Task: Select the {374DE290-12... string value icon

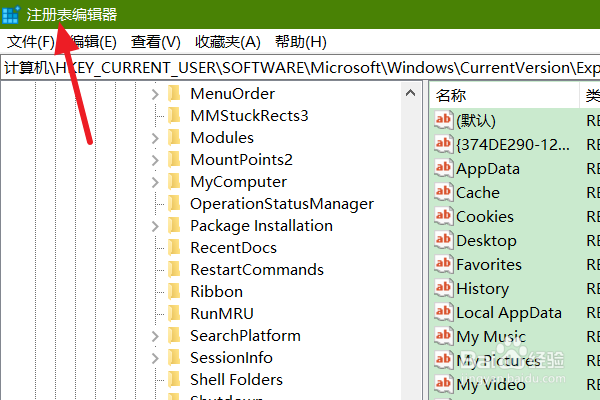Action: click(444, 144)
